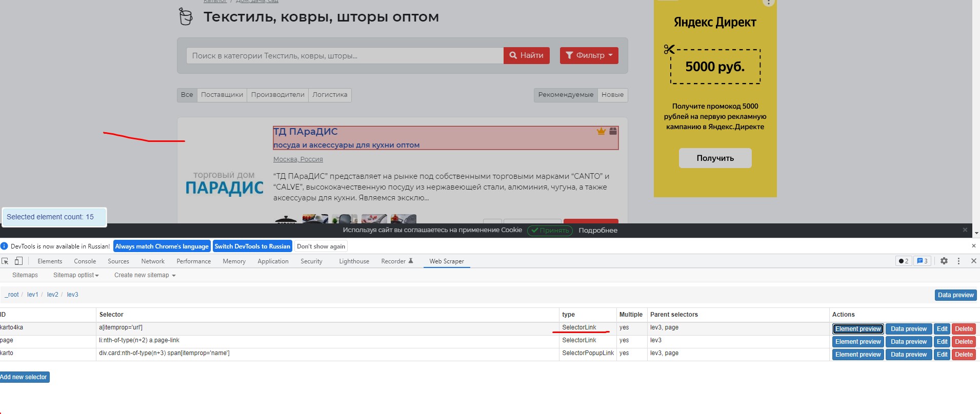The height and width of the screenshot is (414, 980).
Task: Open DevTools settings gear
Action: tap(944, 261)
